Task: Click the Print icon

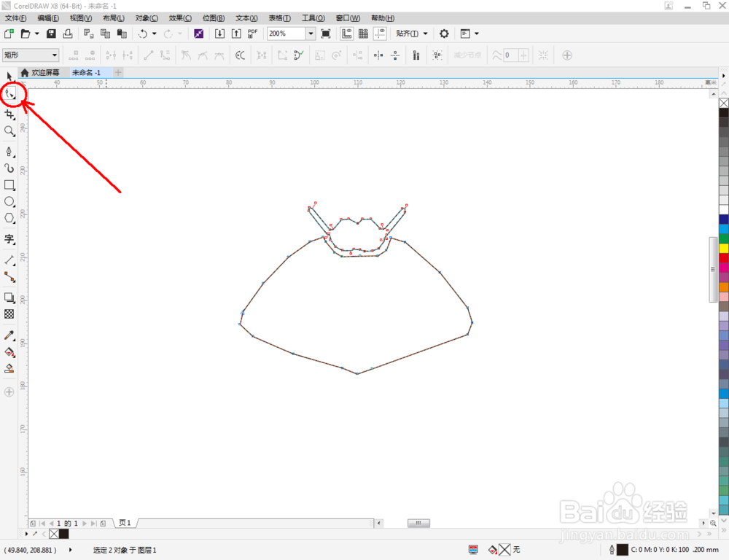Action: 68,34
